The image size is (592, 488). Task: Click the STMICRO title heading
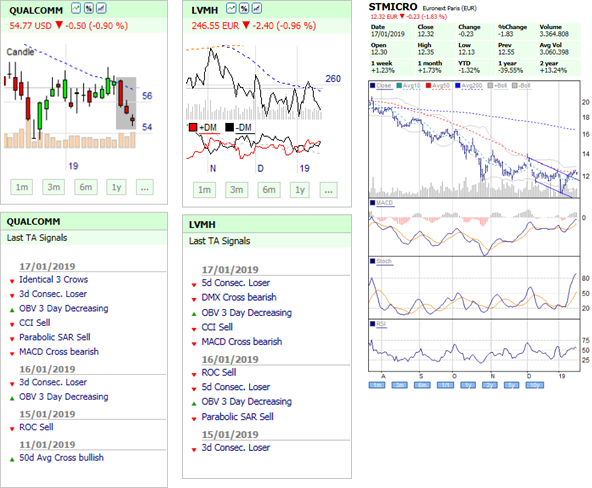(393, 7)
